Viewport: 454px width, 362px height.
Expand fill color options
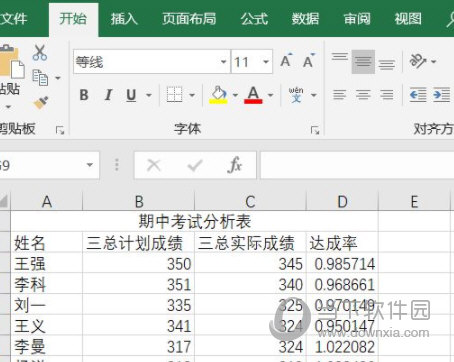[x=235, y=95]
